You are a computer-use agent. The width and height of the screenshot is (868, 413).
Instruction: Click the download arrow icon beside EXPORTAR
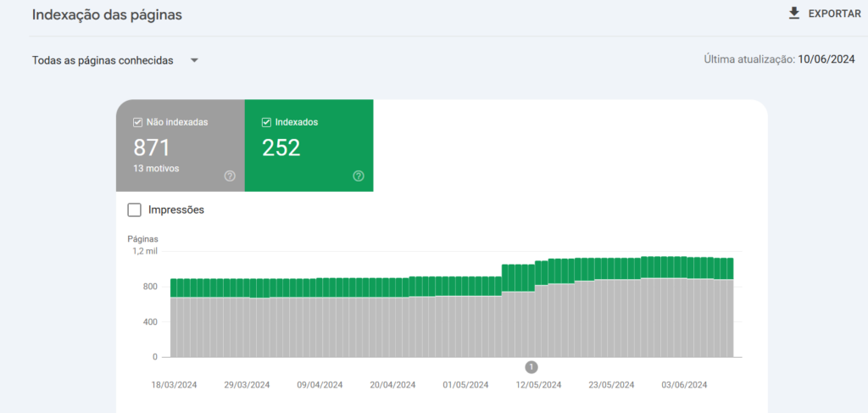pos(794,14)
